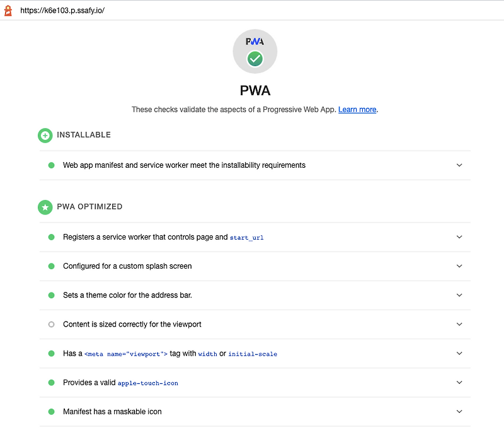
Task: Click the green checkmark on the PWA badge
Action: pyautogui.click(x=255, y=59)
